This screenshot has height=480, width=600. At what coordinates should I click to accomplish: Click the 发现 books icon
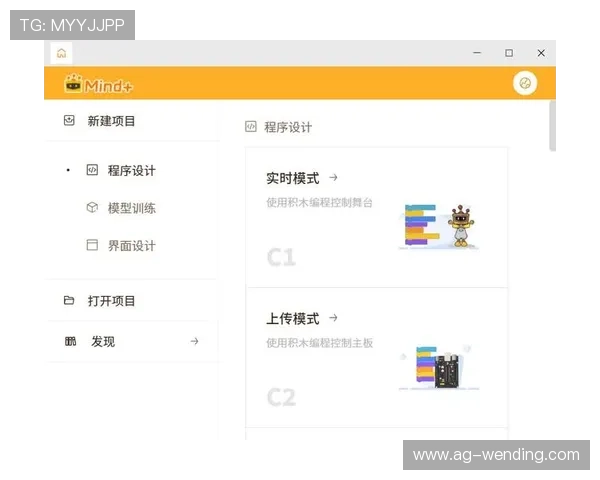[70, 341]
